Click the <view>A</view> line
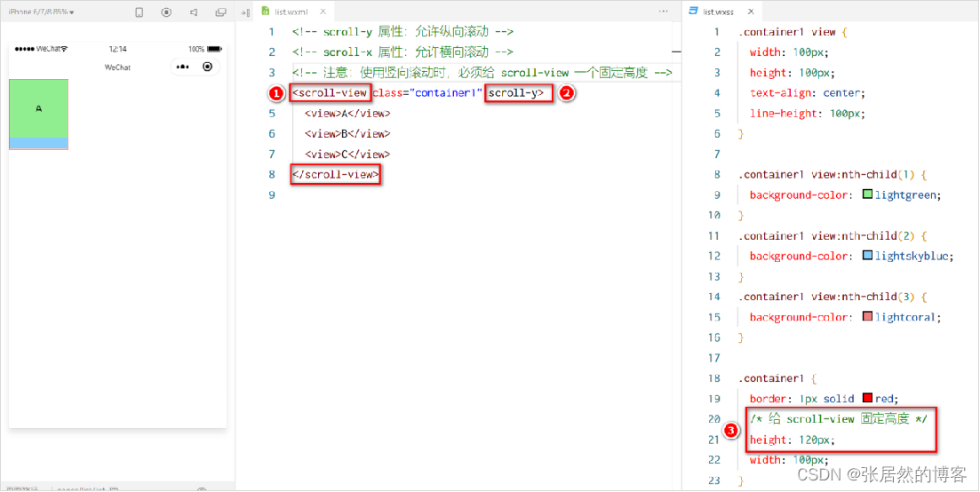This screenshot has width=980, height=492. click(347, 113)
